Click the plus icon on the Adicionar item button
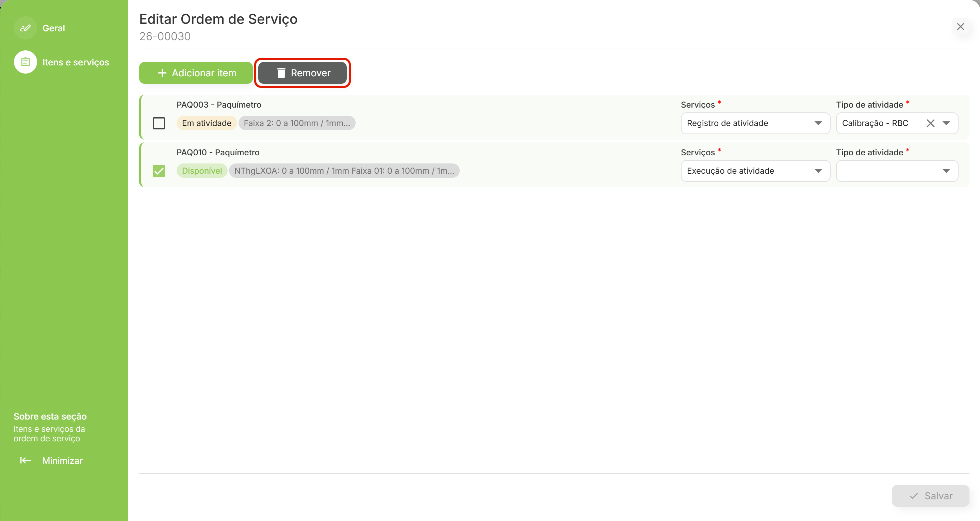The height and width of the screenshot is (521, 980). coord(162,73)
